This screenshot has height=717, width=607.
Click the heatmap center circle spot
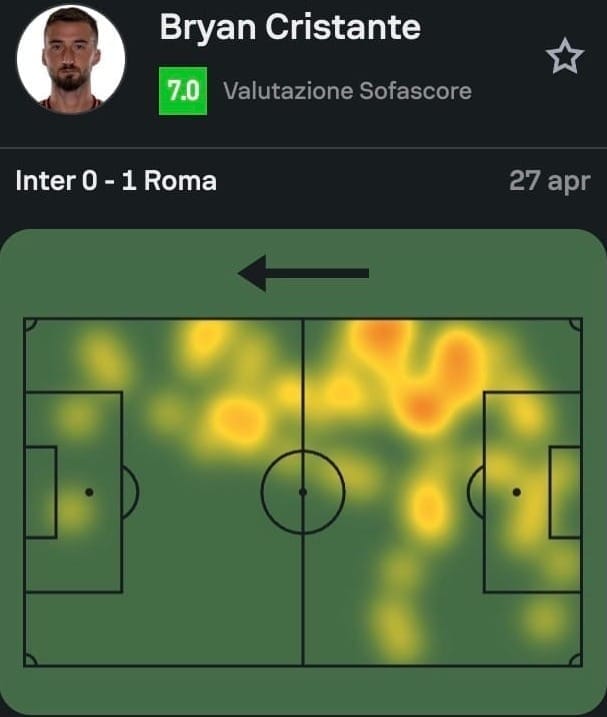coord(303,492)
